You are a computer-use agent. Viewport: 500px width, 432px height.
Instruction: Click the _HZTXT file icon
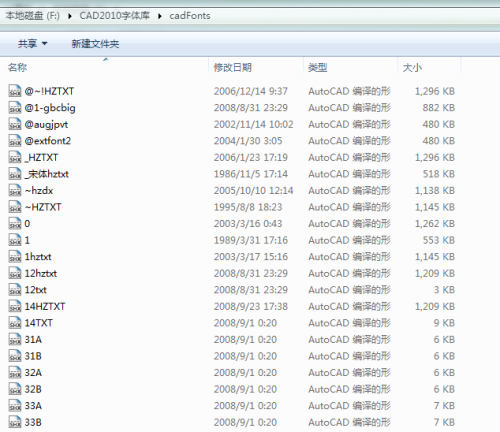pyautogui.click(x=15, y=157)
